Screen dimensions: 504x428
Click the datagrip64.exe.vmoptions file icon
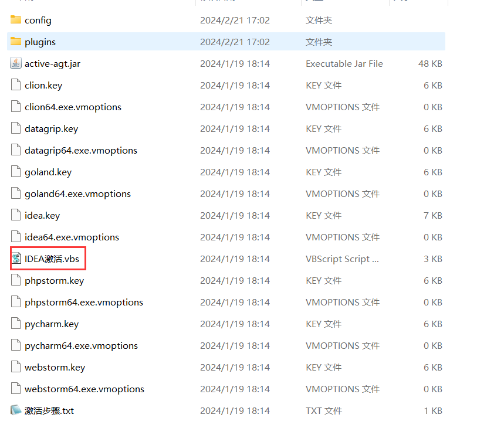pyautogui.click(x=16, y=150)
